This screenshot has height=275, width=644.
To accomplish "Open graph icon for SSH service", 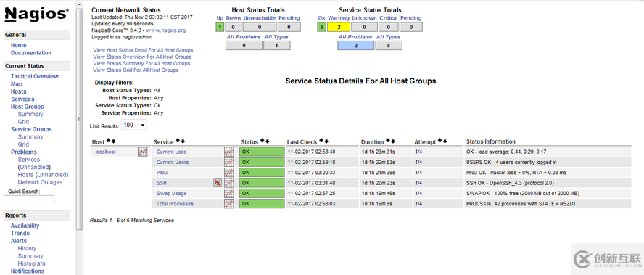I will click(x=228, y=183).
